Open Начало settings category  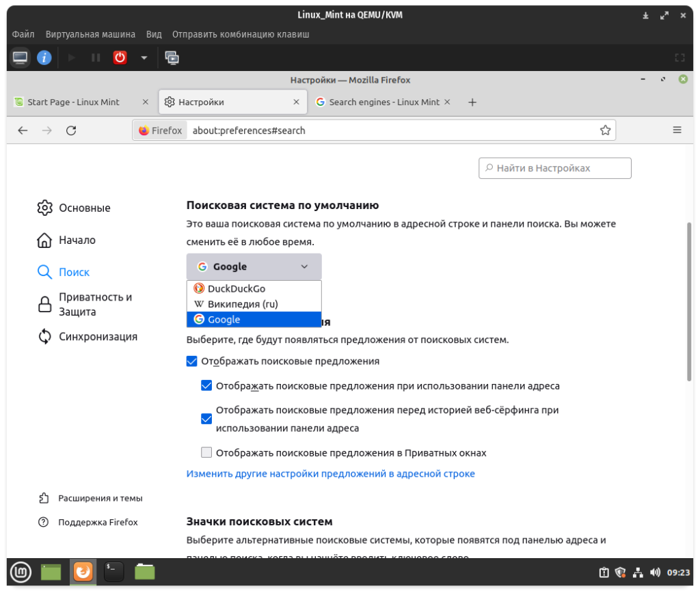[66, 240]
